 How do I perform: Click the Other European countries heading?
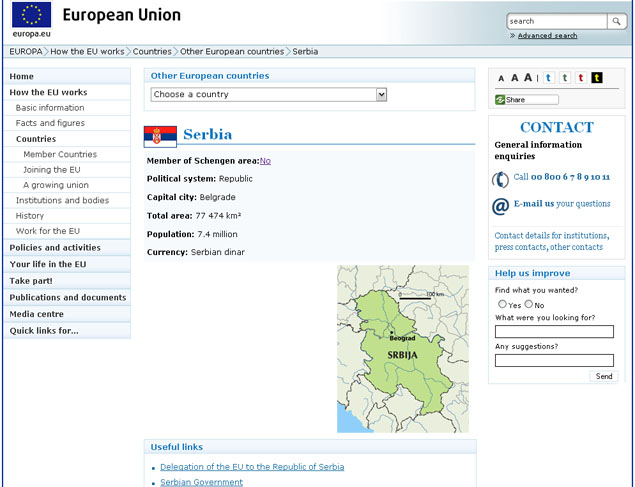point(210,76)
